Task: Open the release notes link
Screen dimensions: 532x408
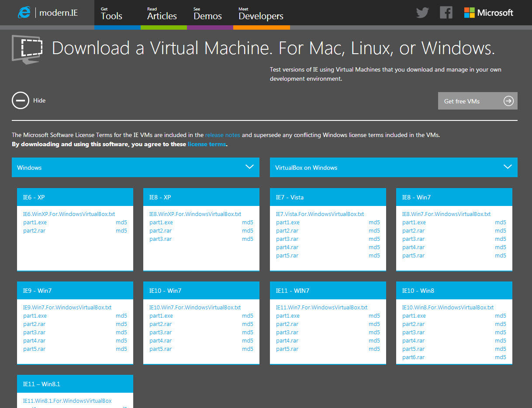Action: [x=223, y=135]
